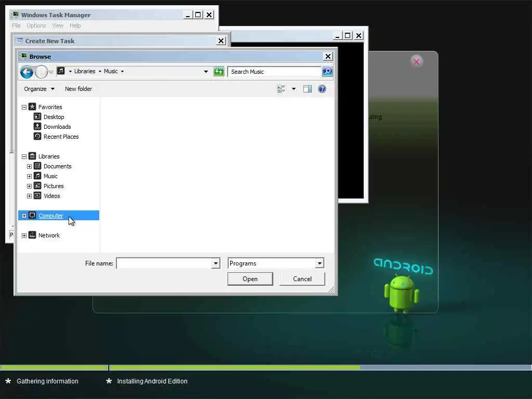Viewport: 532px width, 399px height.
Task: Click the Documents library icon
Action: (37, 166)
